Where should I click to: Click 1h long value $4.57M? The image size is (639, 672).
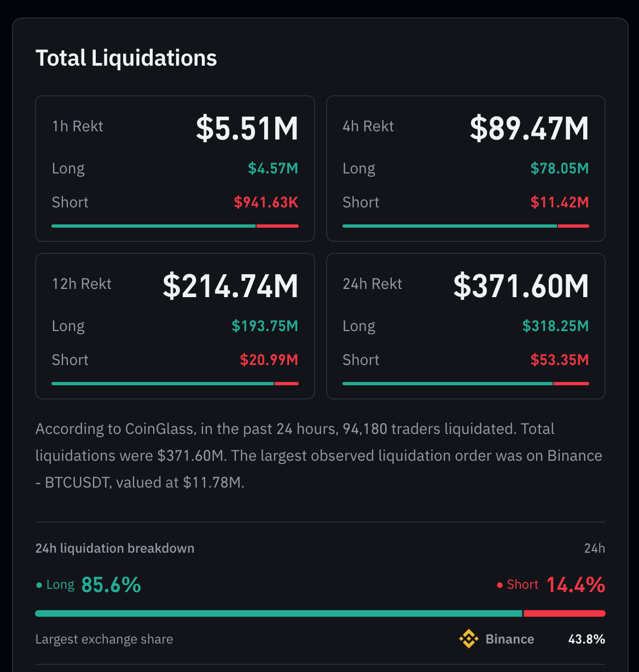[273, 169]
